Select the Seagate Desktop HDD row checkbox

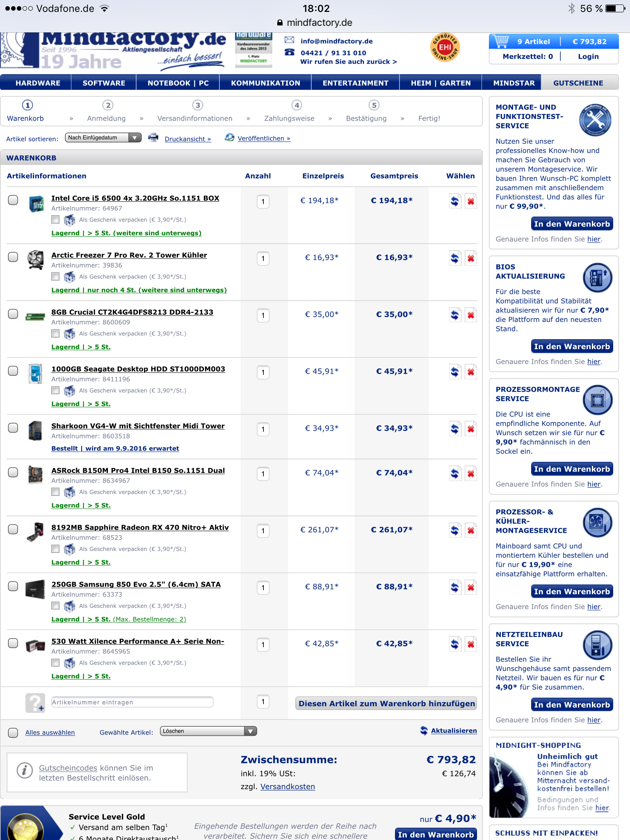click(13, 371)
